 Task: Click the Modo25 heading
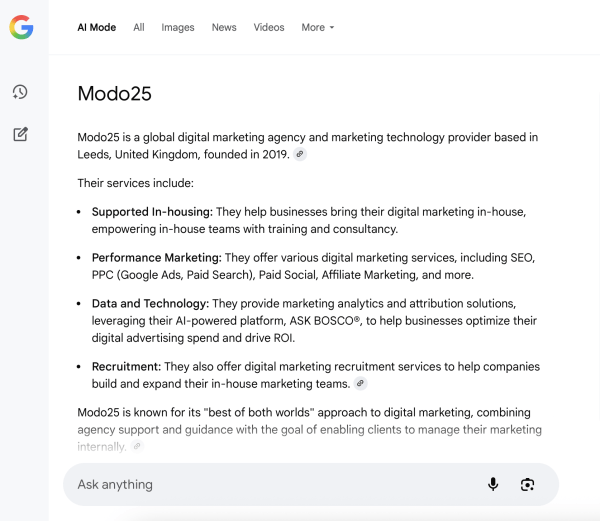coord(115,94)
